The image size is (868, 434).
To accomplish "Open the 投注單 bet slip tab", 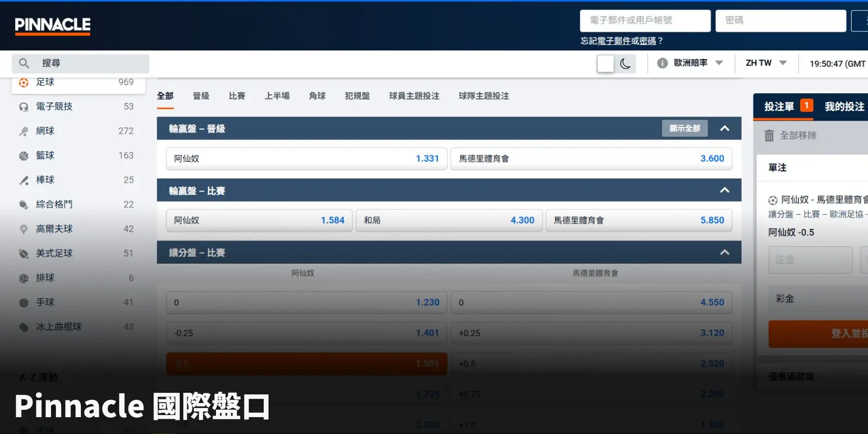I will 788,106.
